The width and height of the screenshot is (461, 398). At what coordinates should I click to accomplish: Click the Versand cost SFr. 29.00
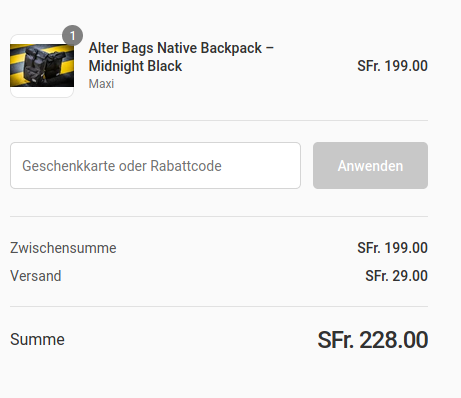coord(396,276)
